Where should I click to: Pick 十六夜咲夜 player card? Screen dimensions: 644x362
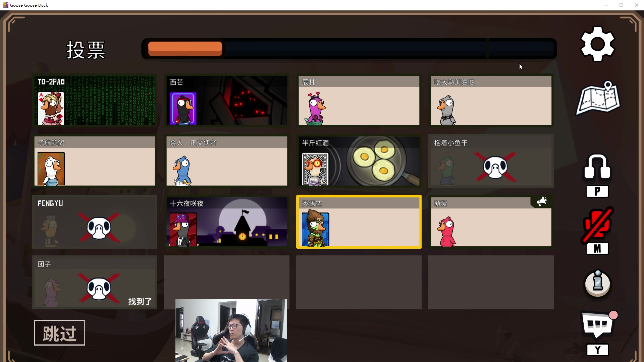[x=227, y=222]
